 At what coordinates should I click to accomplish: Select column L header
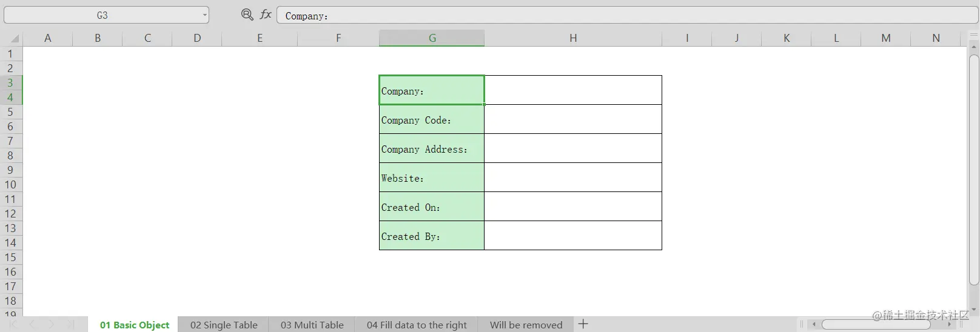(836, 38)
